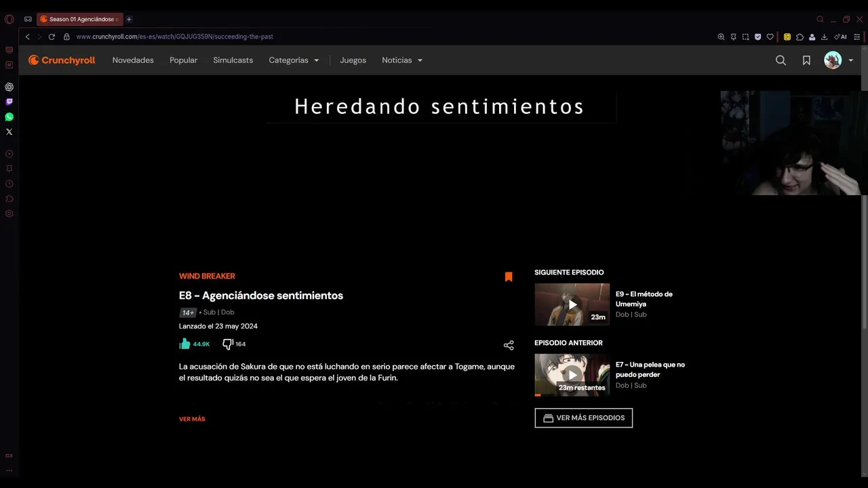868x488 pixels.
Task: Open the Novedades menu item
Action: click(133, 60)
